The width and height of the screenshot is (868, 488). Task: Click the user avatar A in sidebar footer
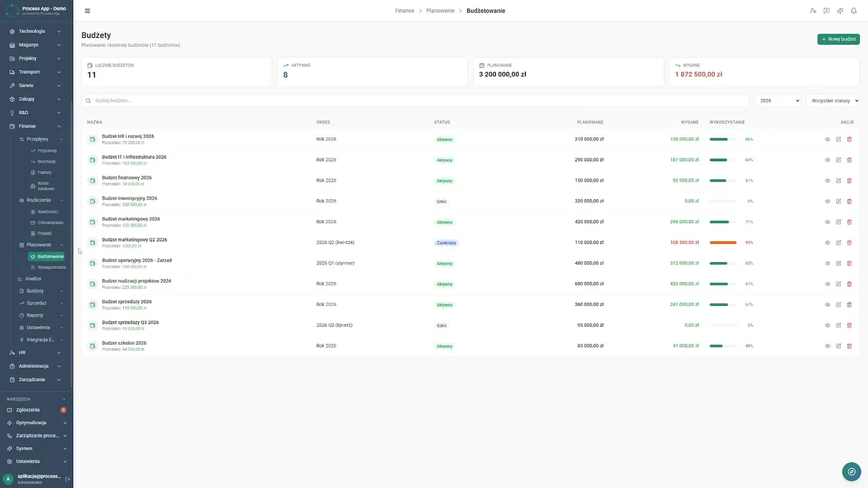8,479
